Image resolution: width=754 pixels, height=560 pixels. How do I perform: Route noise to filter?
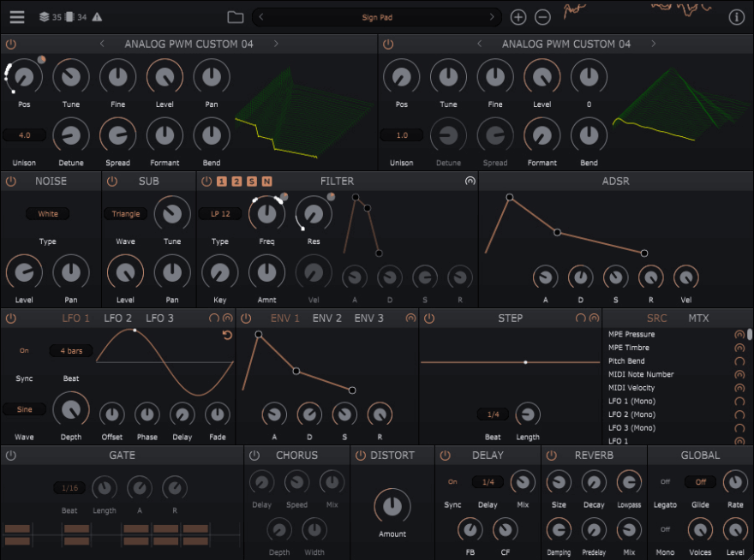[x=266, y=182]
